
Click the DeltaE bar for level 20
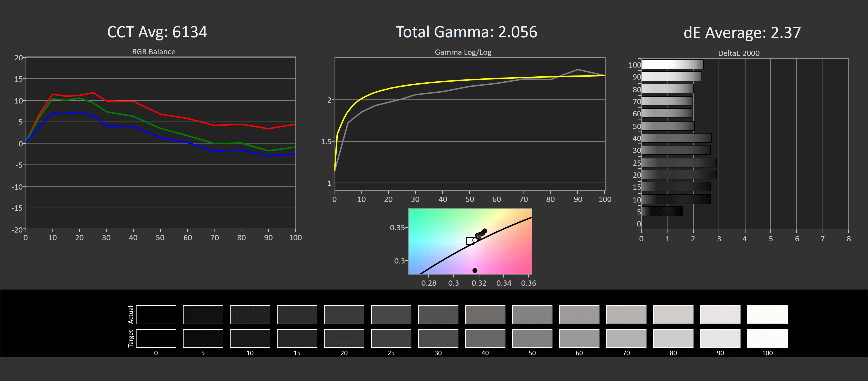pyautogui.click(x=679, y=174)
